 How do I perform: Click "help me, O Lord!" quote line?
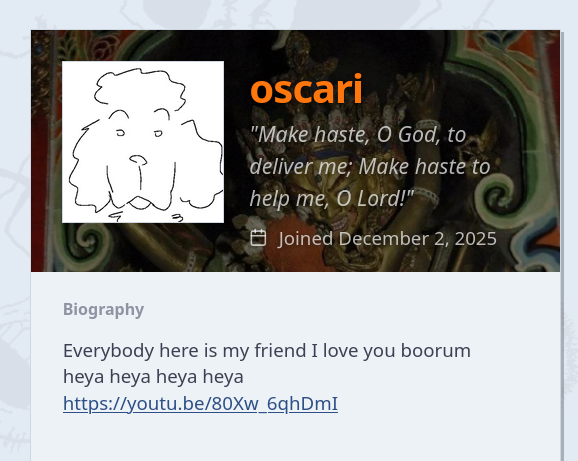pos(332,199)
